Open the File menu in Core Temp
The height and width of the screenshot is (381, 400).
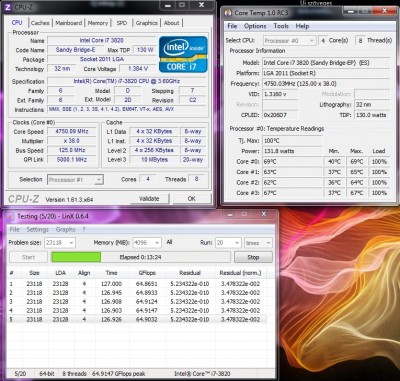pos(232,26)
